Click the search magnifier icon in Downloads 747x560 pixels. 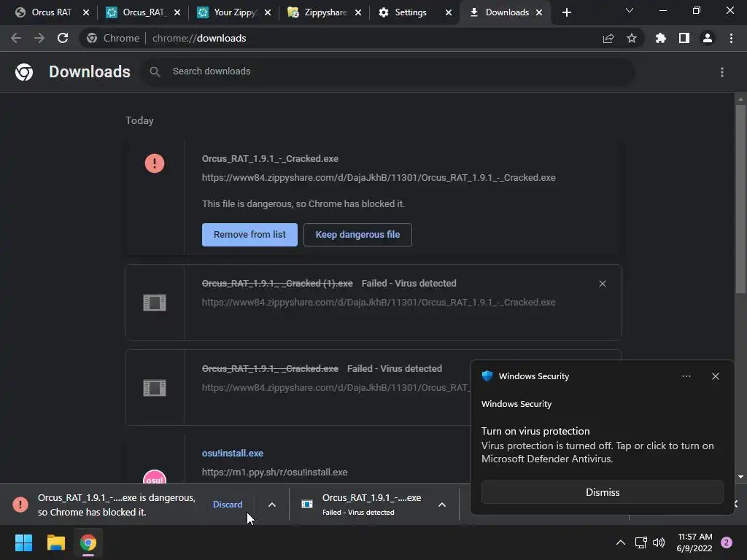point(155,72)
